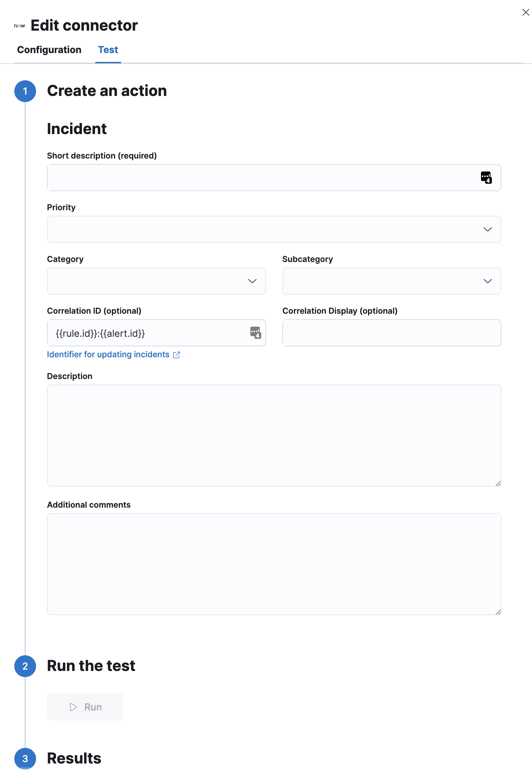Expand the Priority dropdown

(x=274, y=229)
